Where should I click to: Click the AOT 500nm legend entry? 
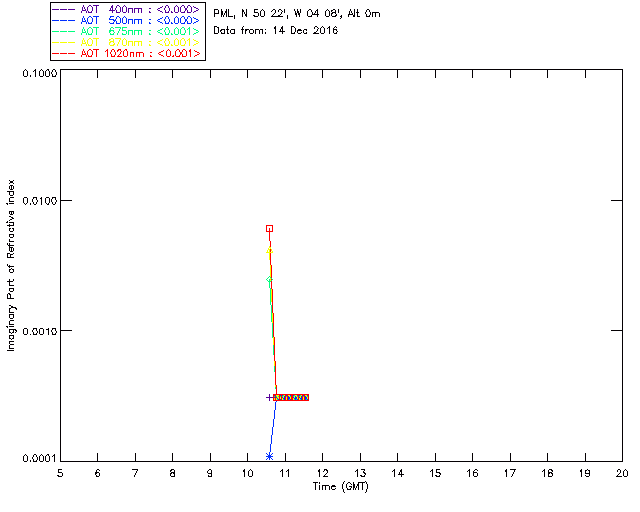coord(127,20)
